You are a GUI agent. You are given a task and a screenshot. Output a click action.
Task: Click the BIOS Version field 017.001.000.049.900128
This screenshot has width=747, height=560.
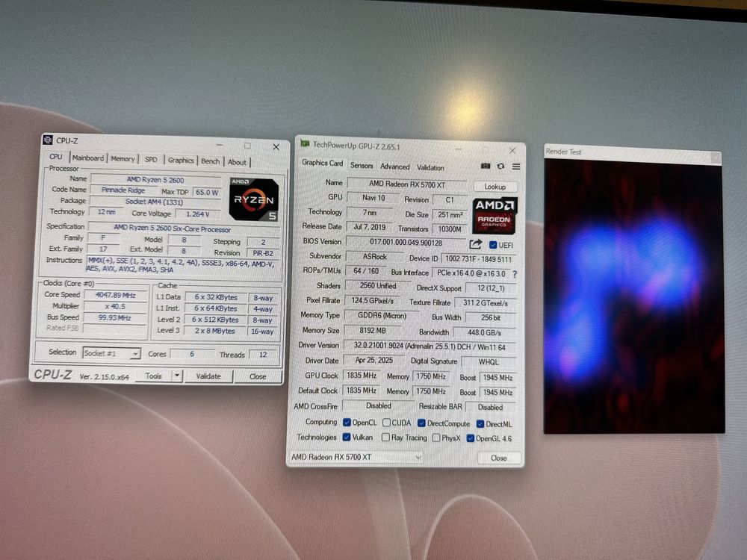(406, 243)
